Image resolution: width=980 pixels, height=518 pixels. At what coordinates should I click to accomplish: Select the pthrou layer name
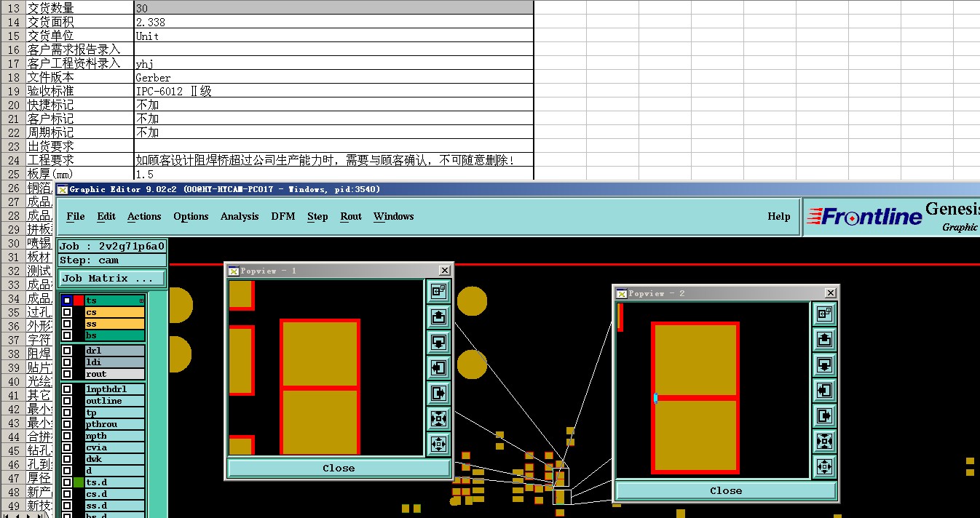pyautogui.click(x=114, y=424)
